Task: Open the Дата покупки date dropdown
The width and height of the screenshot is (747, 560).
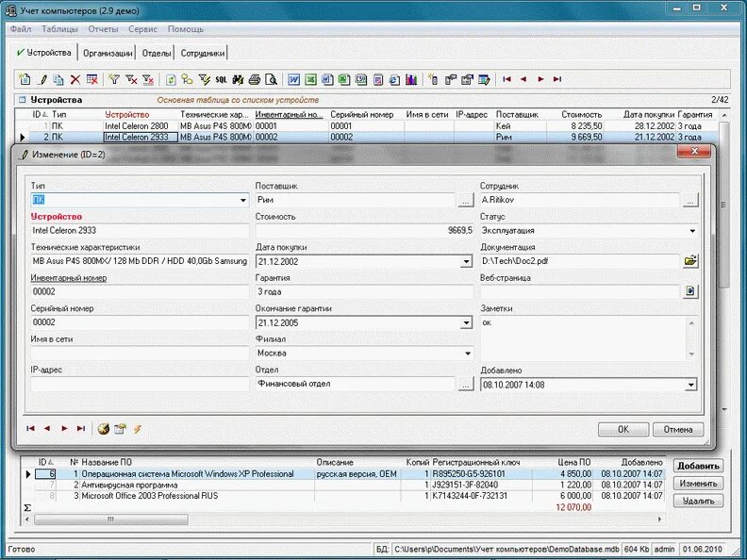Action: (466, 261)
